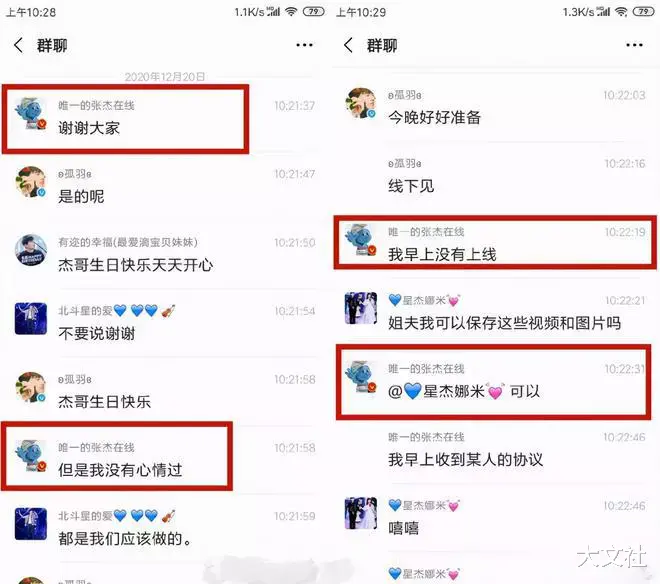
Task: Open Smurf avatar beside 谢谢大家 message
Action: click(x=30, y=113)
